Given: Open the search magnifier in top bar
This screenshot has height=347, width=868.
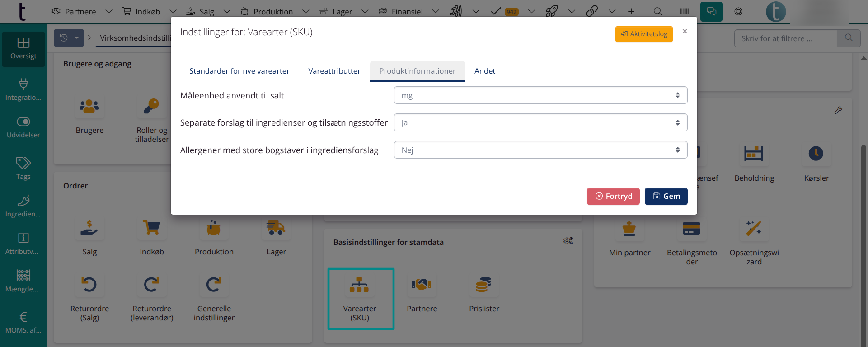Looking at the screenshot, I should point(658,11).
